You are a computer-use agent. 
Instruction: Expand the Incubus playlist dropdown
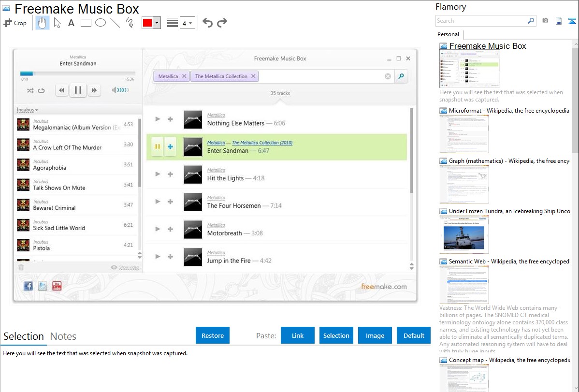pos(28,110)
